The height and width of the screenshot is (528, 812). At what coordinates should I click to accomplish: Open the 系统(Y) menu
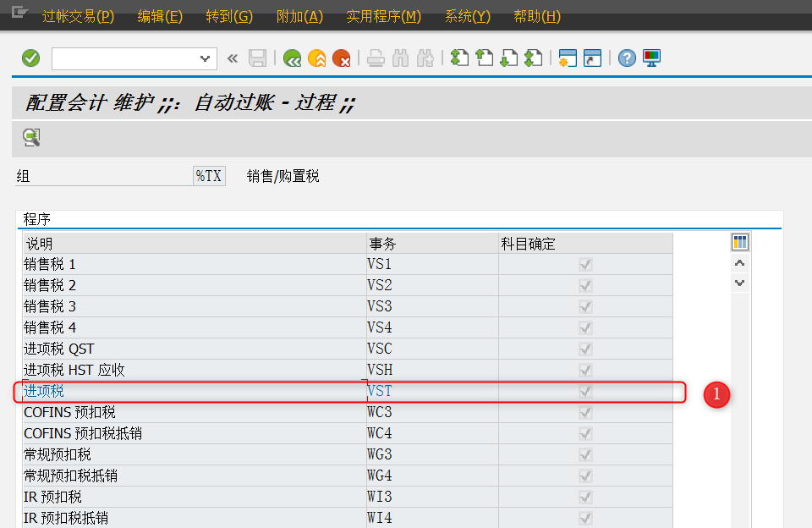click(468, 17)
